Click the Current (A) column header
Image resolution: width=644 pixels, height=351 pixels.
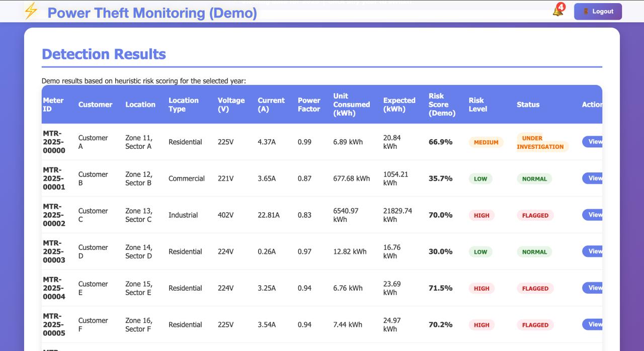click(x=271, y=105)
